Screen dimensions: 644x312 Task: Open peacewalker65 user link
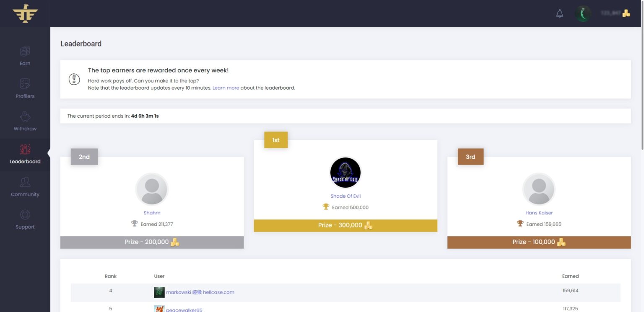tap(184, 309)
